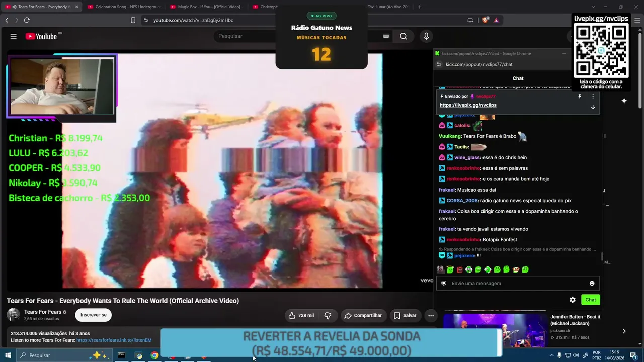Screen dimensions: 644x362
Task: Expand the pinned message with down arrow
Action: (593, 107)
